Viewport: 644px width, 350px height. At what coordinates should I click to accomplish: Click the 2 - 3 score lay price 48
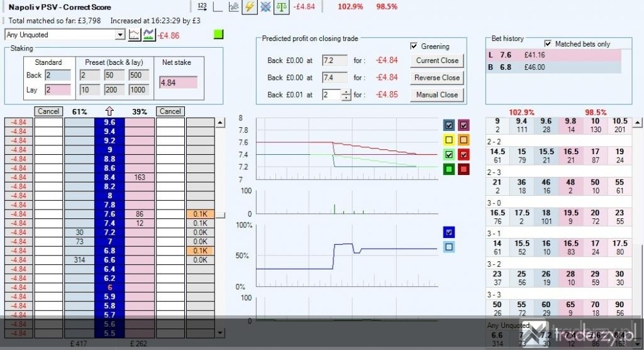click(x=571, y=186)
